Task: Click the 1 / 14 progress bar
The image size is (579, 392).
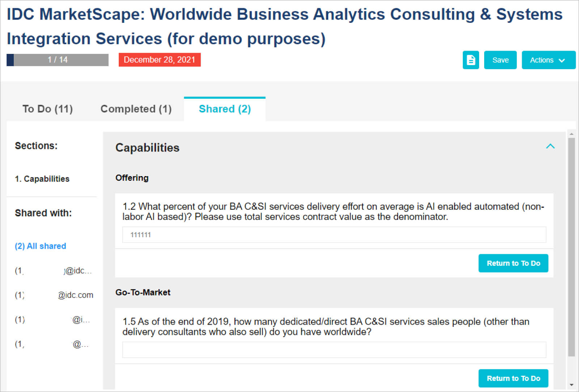Action: point(58,60)
